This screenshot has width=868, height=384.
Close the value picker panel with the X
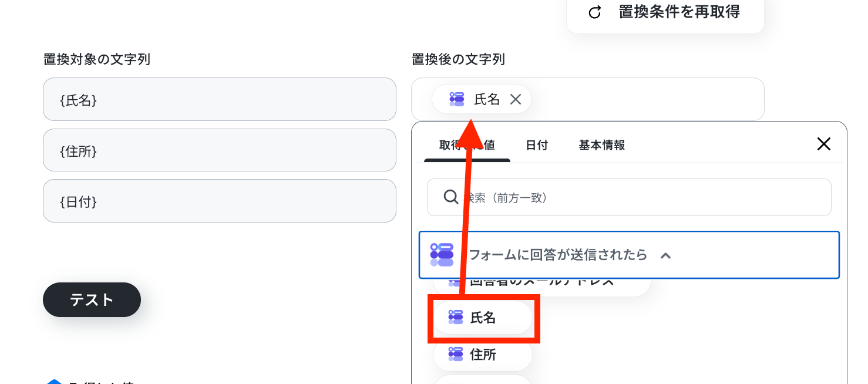tap(824, 144)
